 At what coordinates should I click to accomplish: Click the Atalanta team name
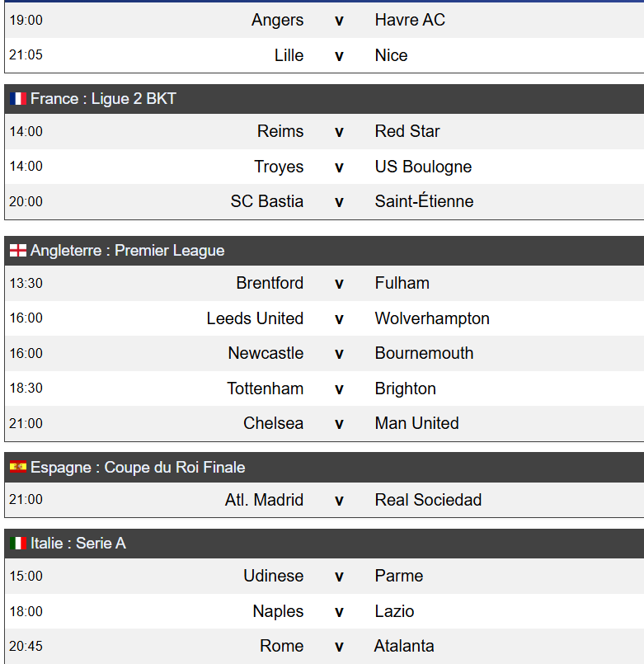pyautogui.click(x=404, y=646)
